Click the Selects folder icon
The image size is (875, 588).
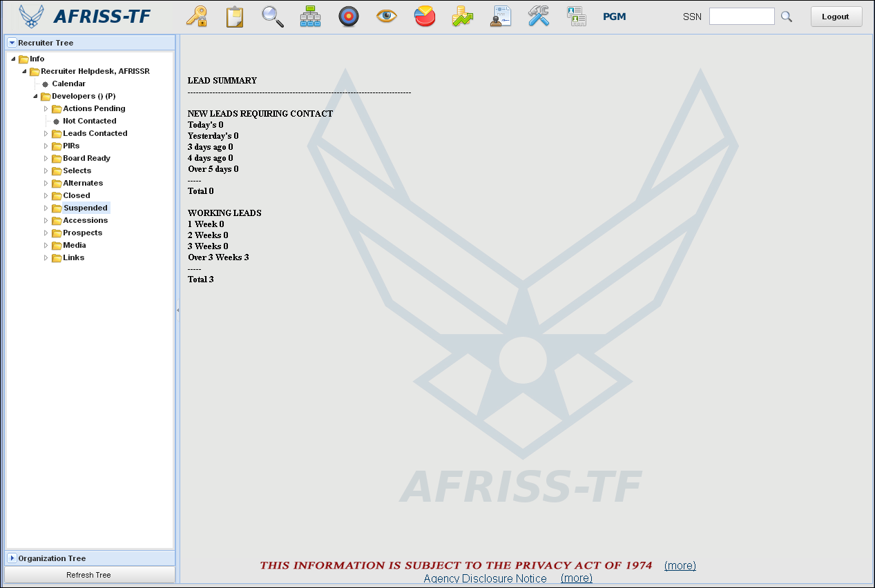[57, 170]
